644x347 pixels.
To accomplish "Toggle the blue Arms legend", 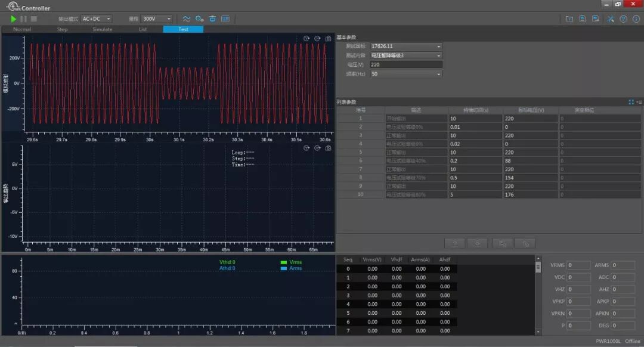I will [x=291, y=268].
